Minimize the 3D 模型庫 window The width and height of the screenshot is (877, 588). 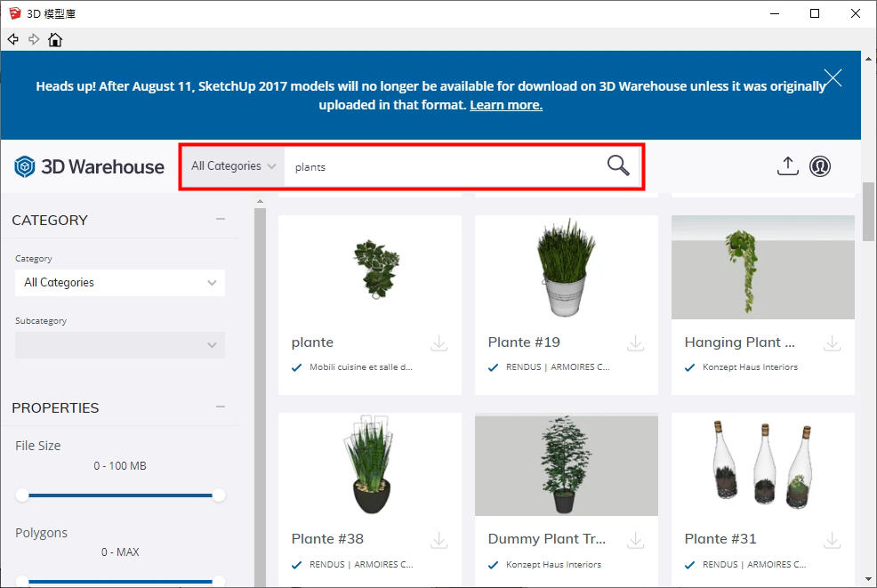(x=775, y=13)
